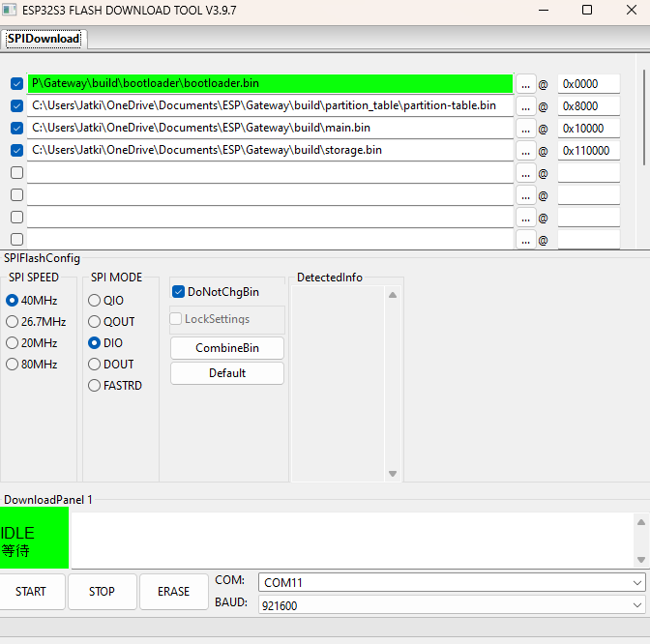Screen dimensions: 650x644
Task: Browse for file on main.bin row
Action: pyautogui.click(x=525, y=129)
